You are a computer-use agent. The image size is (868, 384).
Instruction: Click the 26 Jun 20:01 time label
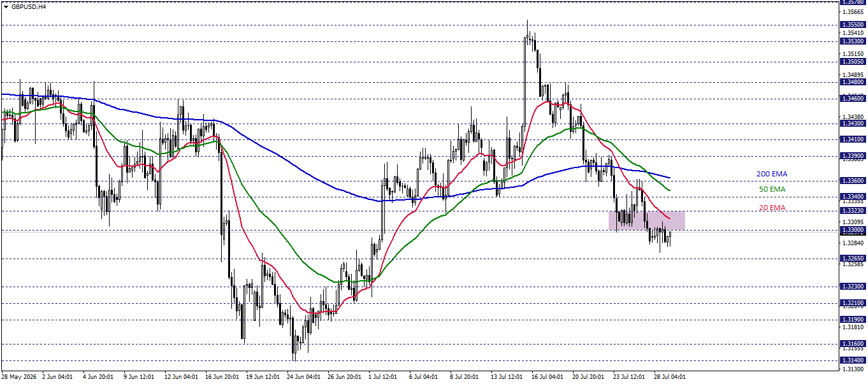click(x=344, y=376)
